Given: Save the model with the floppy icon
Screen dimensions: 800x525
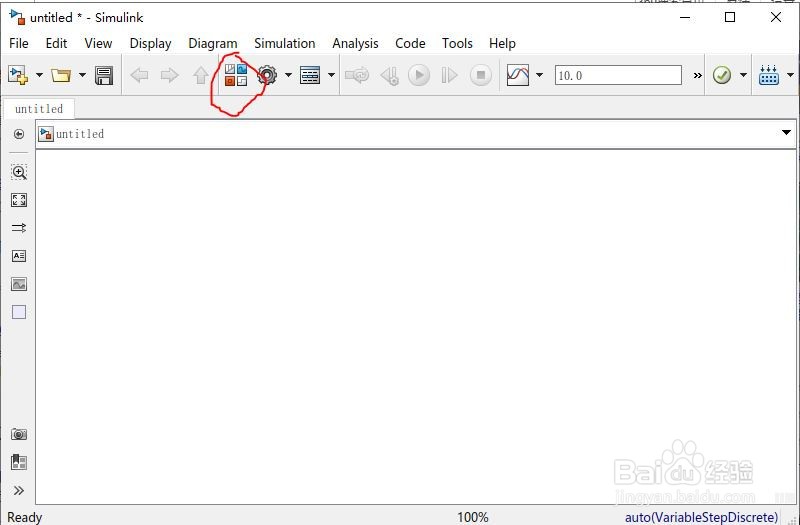Looking at the screenshot, I should (104, 76).
